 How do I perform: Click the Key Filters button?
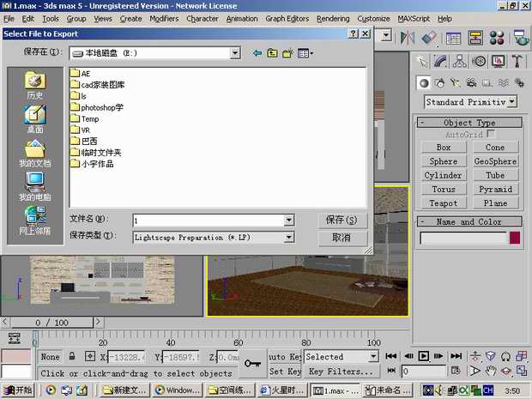tap(342, 372)
